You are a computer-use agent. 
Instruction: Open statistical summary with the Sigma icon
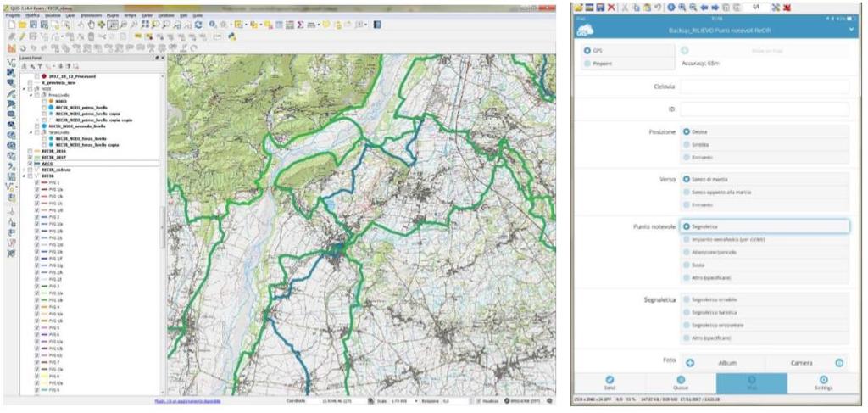(x=299, y=25)
